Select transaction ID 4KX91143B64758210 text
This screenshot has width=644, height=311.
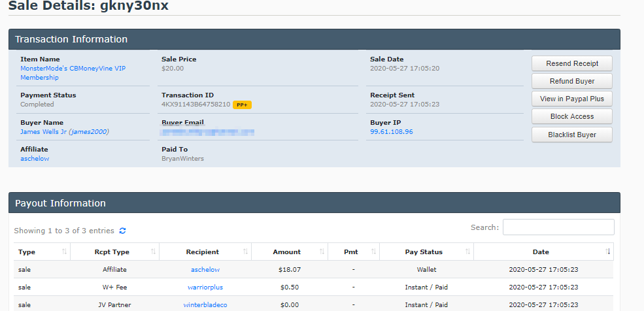pos(196,105)
